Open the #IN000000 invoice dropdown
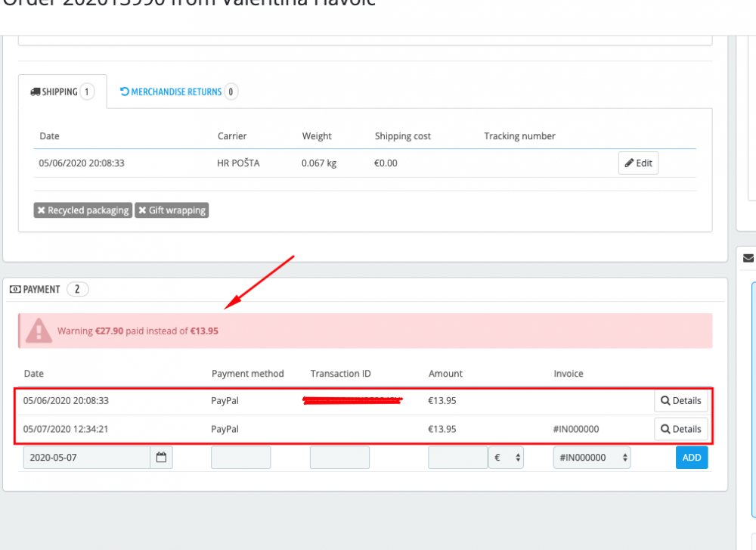Screen dimensions: 756x550 592,458
